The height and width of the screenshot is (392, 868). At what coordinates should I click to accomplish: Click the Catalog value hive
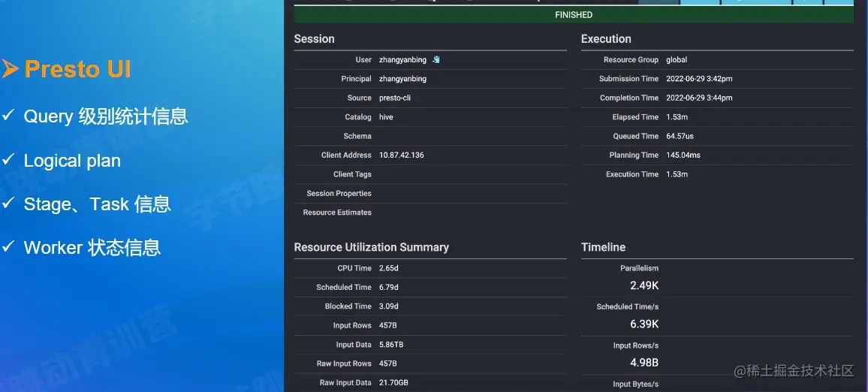(386, 117)
